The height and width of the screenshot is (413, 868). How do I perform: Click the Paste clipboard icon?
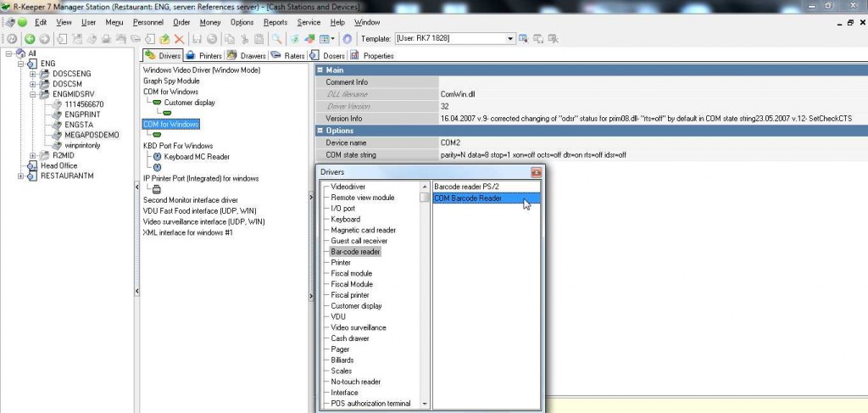(259, 39)
